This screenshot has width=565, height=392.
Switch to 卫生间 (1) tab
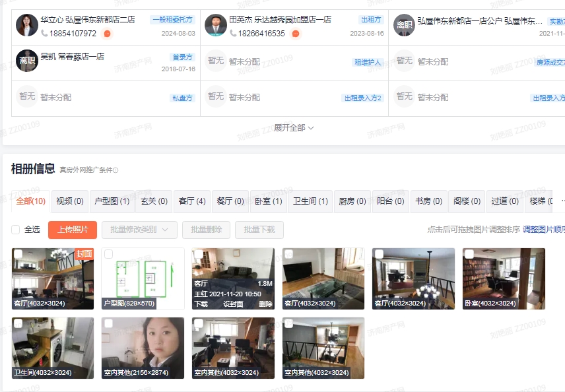point(311,201)
